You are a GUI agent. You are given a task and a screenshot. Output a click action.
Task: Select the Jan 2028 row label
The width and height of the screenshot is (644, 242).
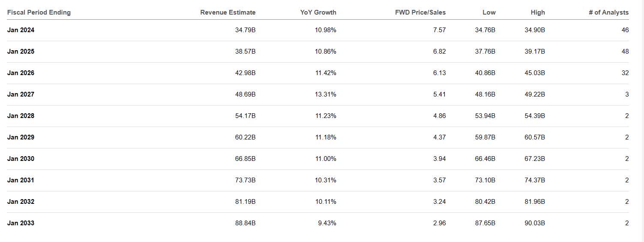pyautogui.click(x=21, y=116)
